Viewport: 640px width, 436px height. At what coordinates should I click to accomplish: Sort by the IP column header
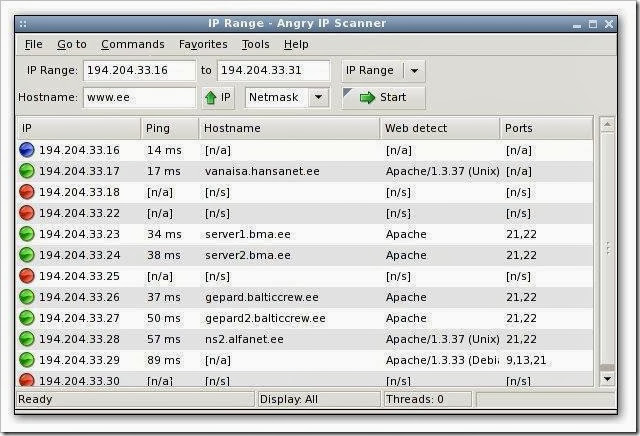click(x=79, y=128)
